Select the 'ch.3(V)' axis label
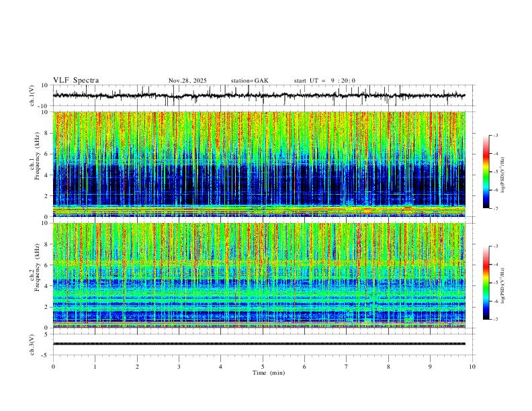 point(32,345)
